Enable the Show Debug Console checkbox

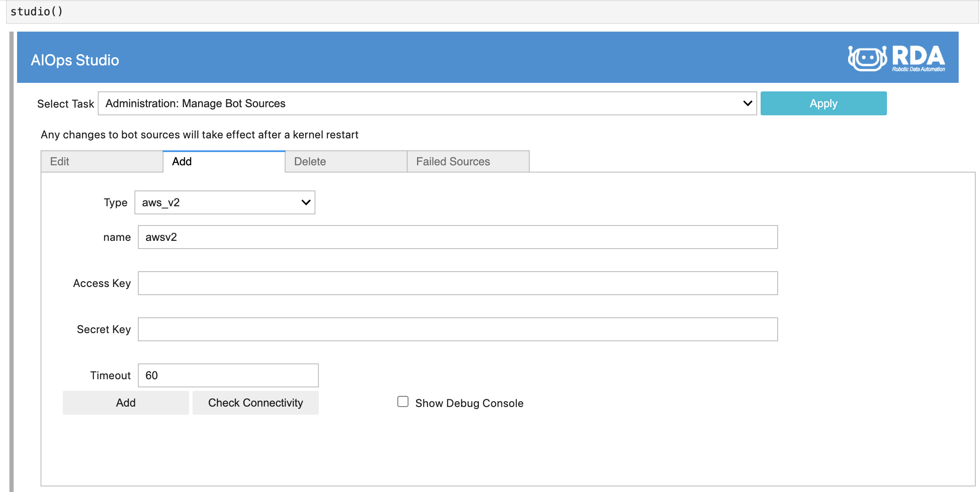coord(402,402)
